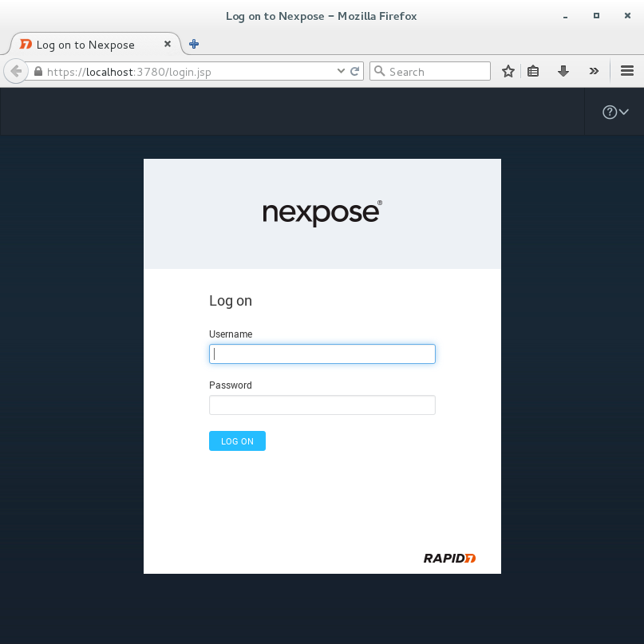The height and width of the screenshot is (644, 644).
Task: Click the magnifier icon in Search box
Action: [380, 71]
